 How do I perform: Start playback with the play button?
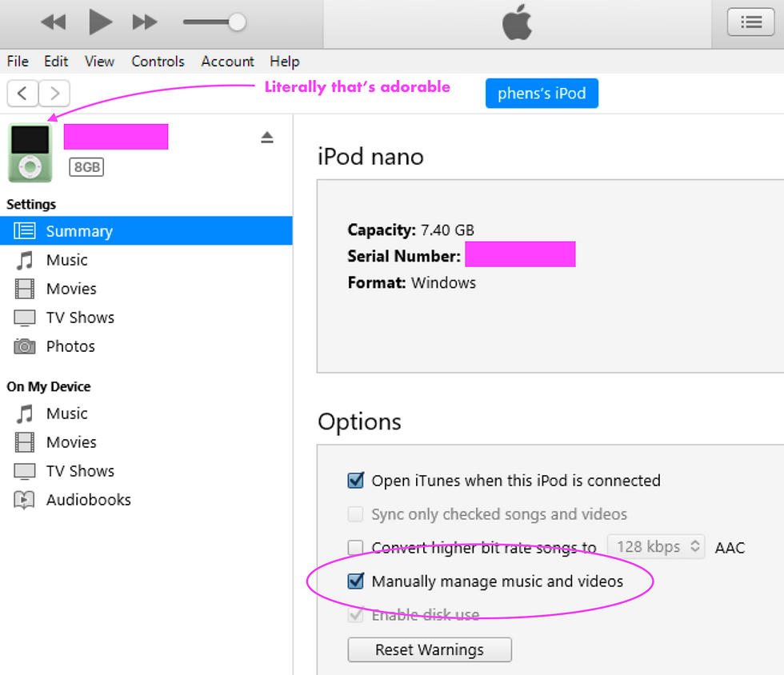point(100,22)
